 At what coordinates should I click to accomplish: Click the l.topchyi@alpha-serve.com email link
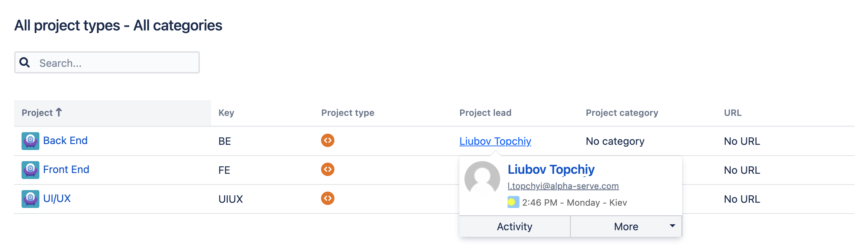563,186
